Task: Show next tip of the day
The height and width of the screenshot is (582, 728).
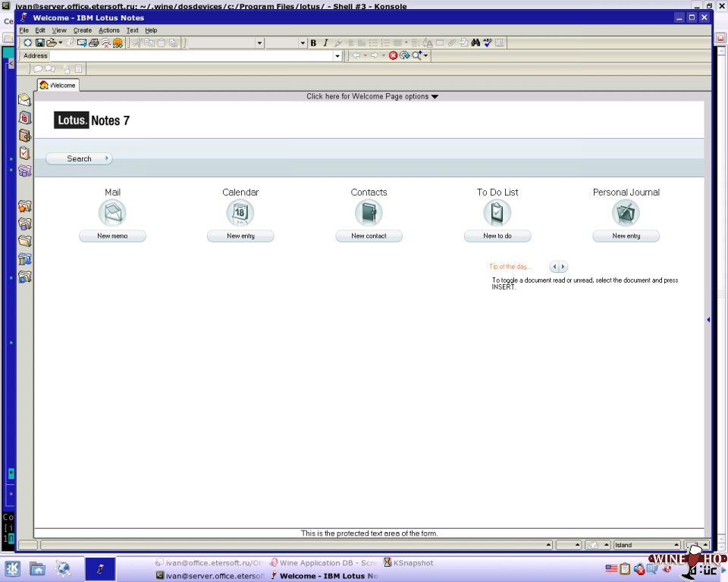Action: [563, 267]
